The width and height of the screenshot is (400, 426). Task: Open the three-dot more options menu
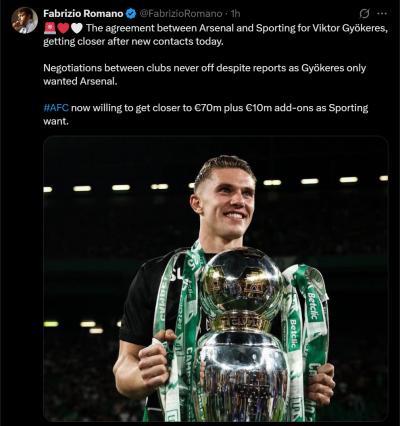click(x=382, y=14)
